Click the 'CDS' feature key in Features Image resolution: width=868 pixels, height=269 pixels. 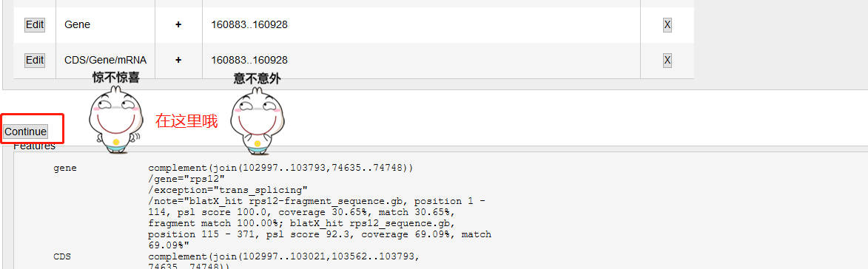62,257
